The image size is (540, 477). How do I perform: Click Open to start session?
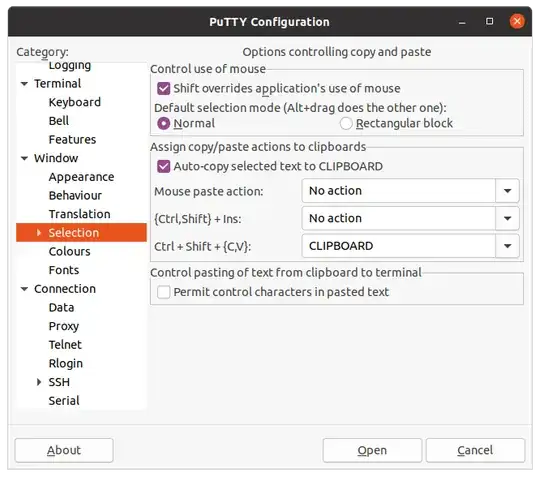pyautogui.click(x=372, y=450)
